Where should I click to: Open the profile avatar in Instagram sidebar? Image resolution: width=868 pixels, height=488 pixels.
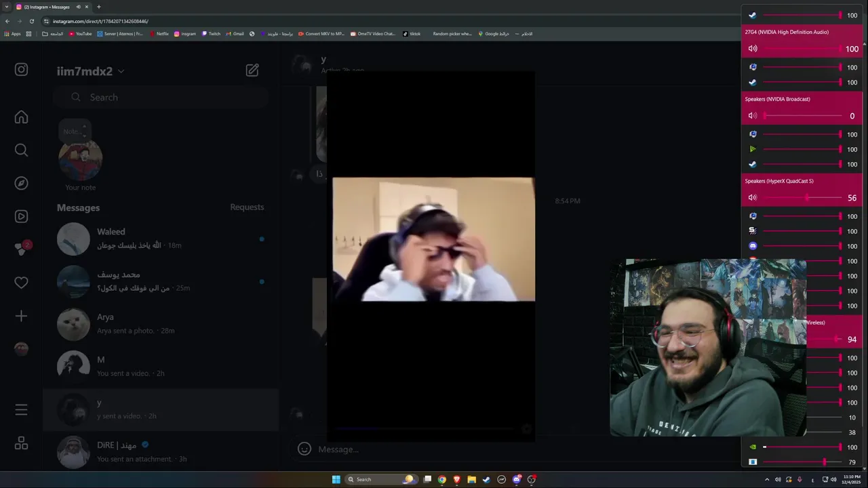pos(21,349)
